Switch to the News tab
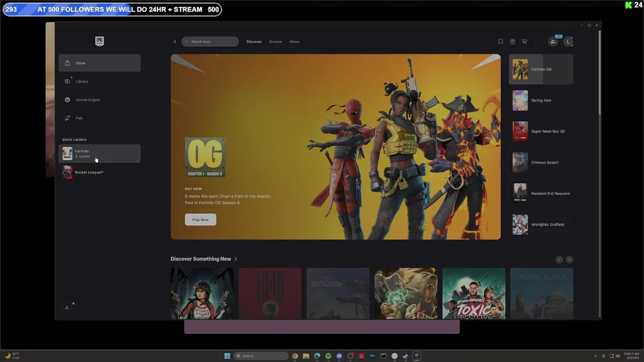 point(294,42)
